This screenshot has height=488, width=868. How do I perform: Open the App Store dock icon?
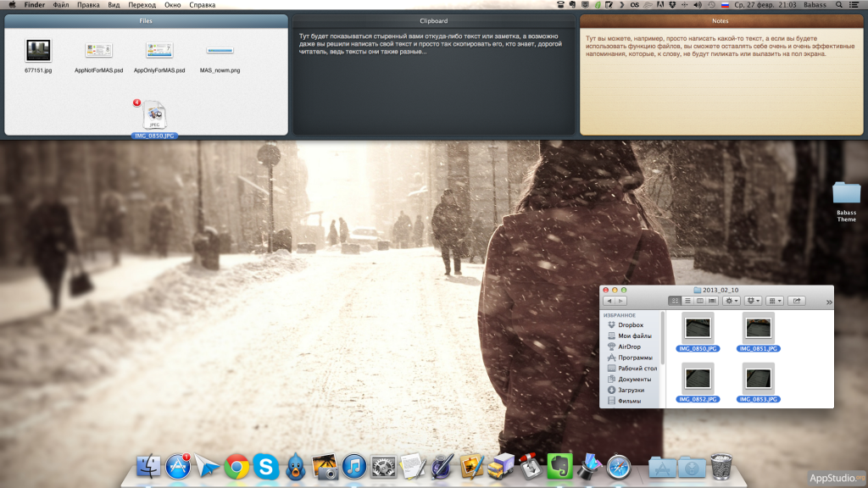(177, 465)
